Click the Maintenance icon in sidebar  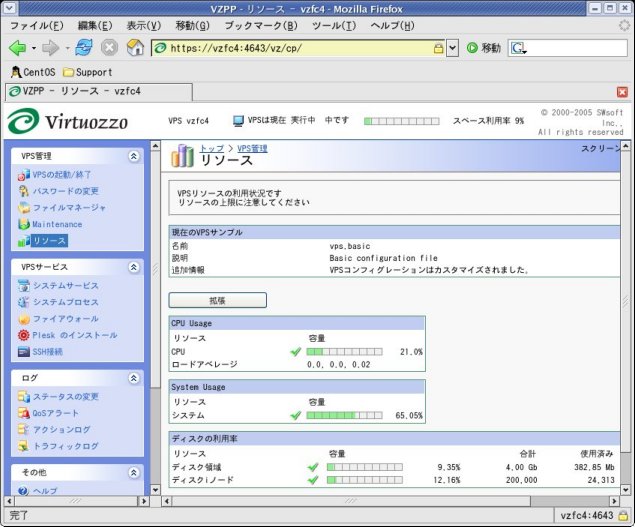(24, 224)
